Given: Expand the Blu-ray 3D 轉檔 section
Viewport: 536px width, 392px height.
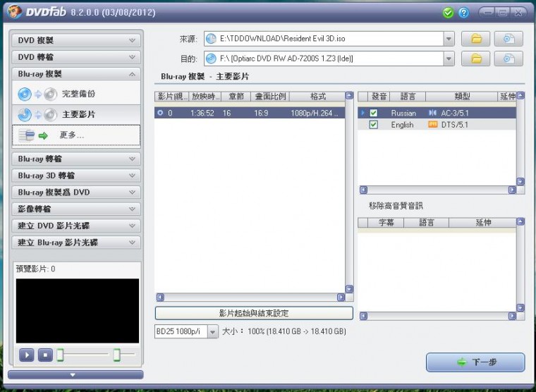Looking at the screenshot, I should (x=76, y=176).
